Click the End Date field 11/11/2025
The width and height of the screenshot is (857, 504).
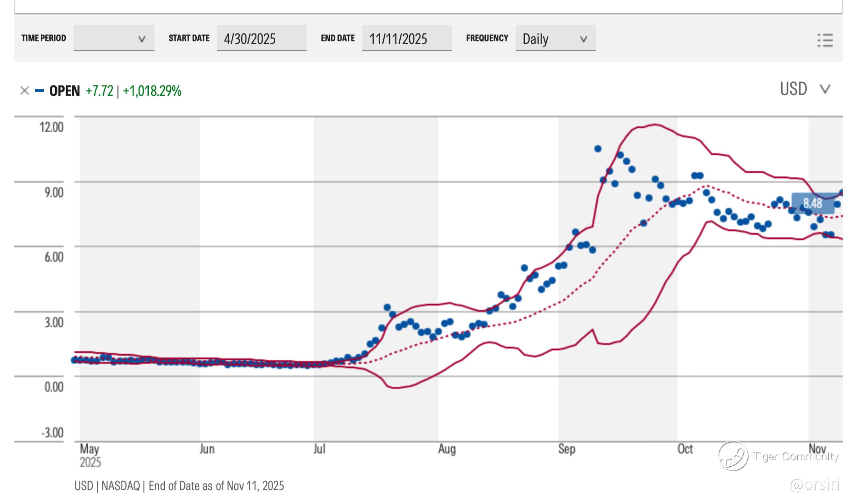[406, 38]
